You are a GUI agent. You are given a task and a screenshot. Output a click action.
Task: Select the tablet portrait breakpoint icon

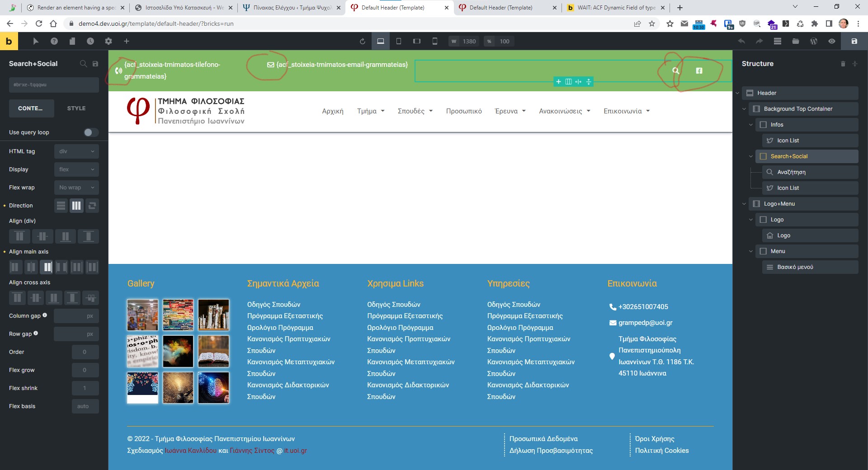coord(399,41)
